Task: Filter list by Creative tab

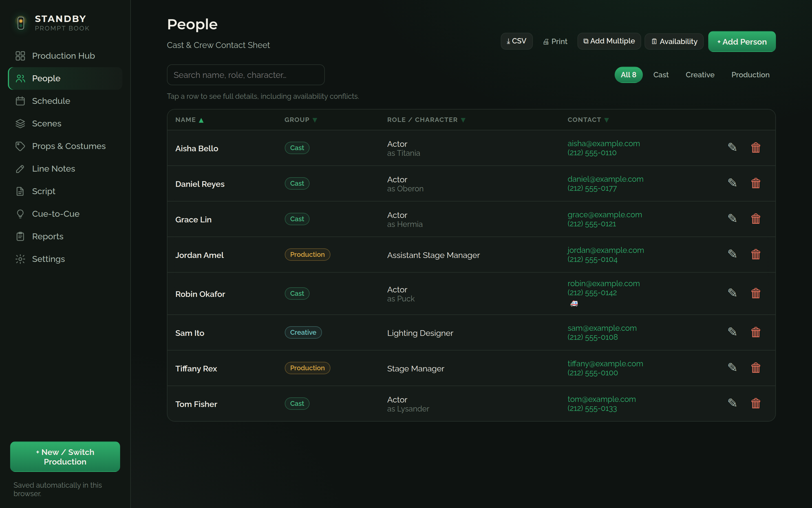Action: click(700, 75)
